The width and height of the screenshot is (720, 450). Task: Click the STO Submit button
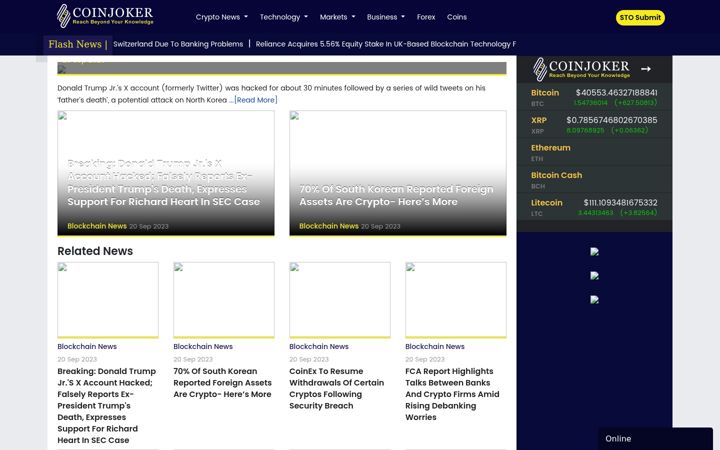640,17
